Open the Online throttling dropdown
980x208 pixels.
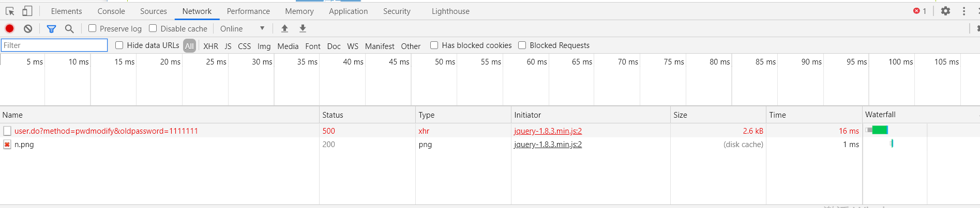pyautogui.click(x=242, y=28)
